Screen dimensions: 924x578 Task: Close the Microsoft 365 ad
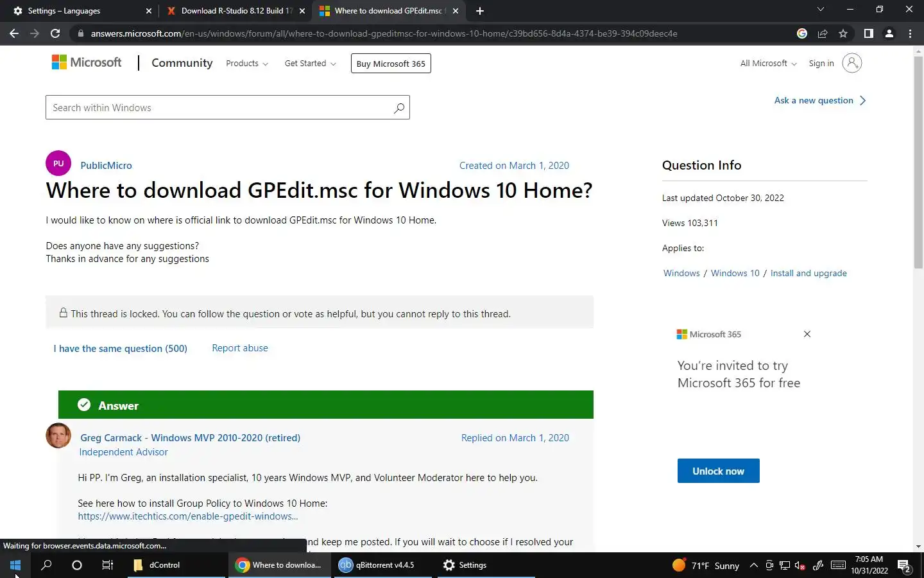(807, 334)
